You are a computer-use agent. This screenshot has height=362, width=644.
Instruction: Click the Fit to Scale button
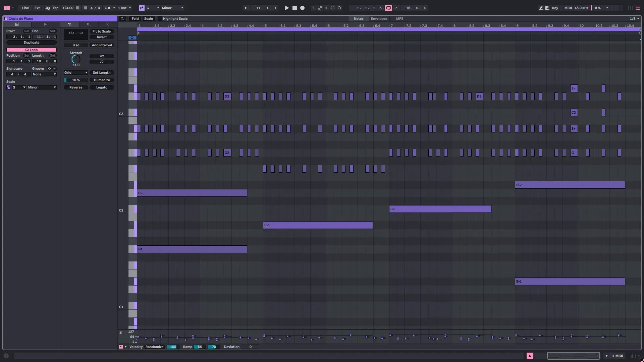(102, 32)
